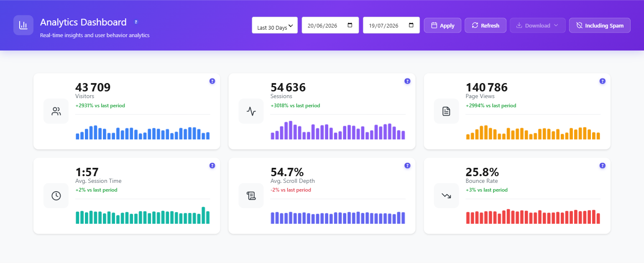Open calendar picker on 19/07/2026 date field
The image size is (644, 263).
tap(411, 25)
